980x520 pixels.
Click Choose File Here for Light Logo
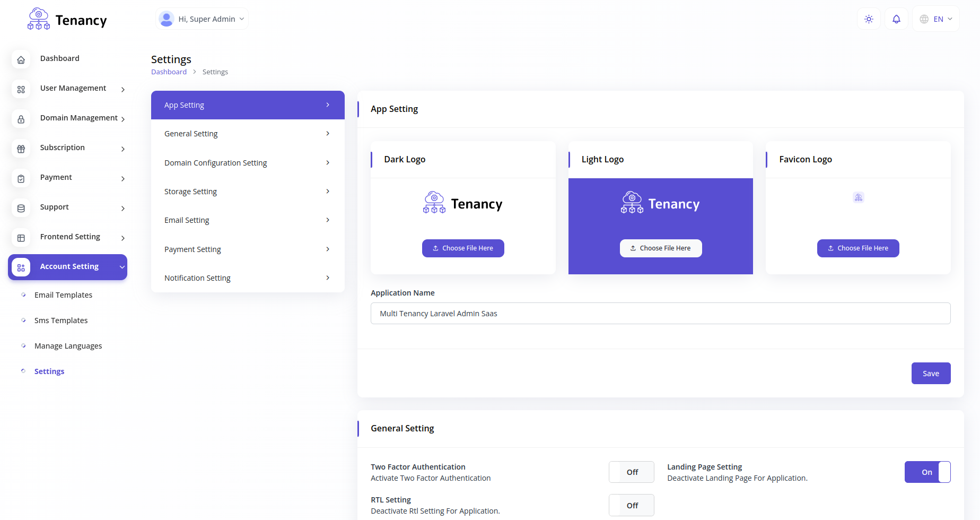[x=661, y=248]
